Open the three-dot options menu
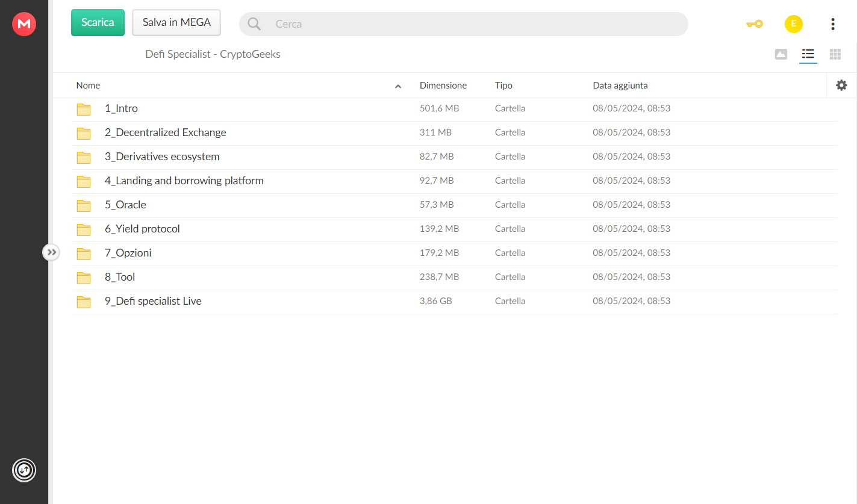This screenshot has width=857, height=504. [x=832, y=24]
